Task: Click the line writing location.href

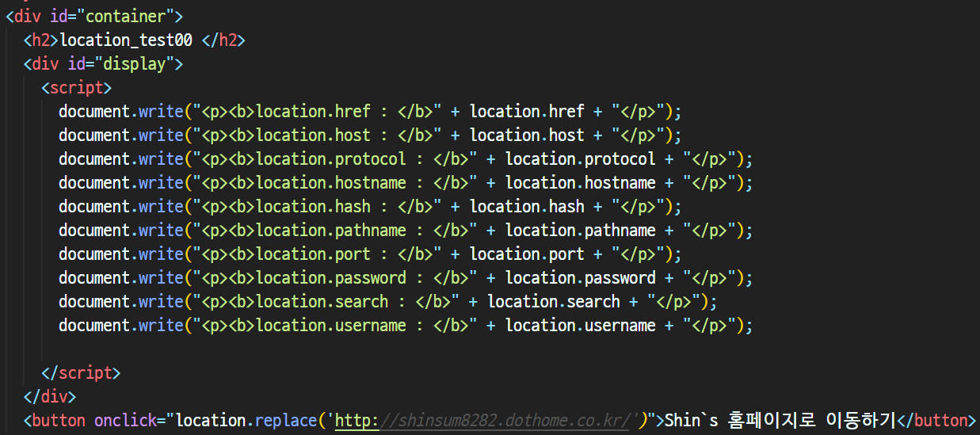Action: coord(370,111)
